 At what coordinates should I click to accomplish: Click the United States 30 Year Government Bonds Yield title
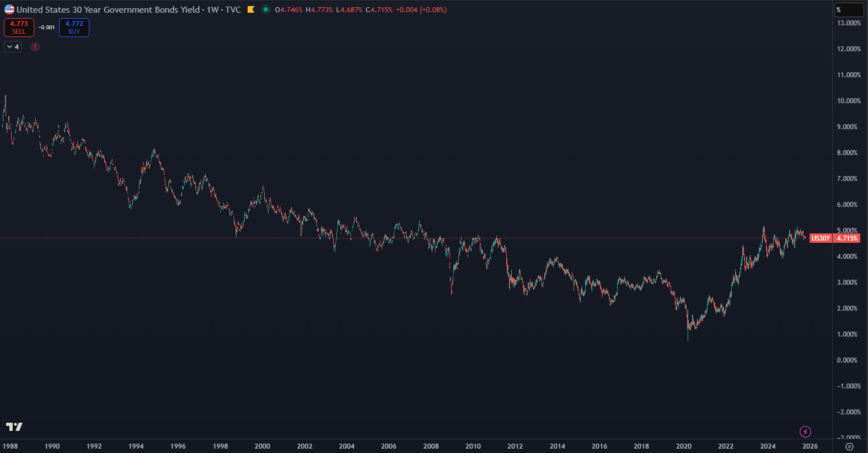[108, 9]
